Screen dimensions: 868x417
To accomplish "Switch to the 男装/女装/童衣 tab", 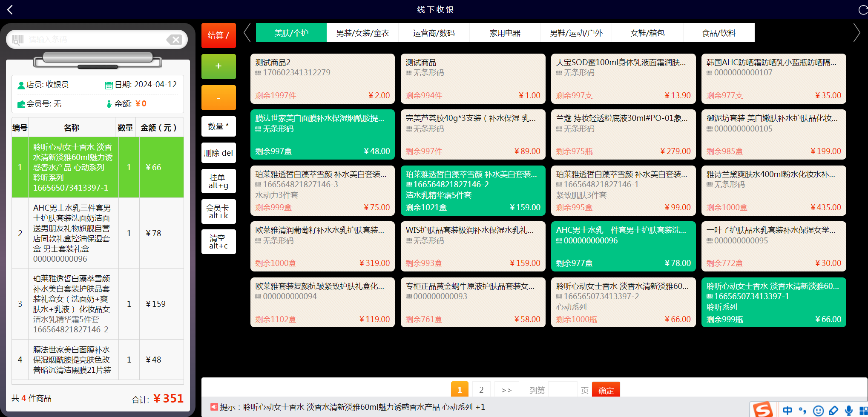I will tap(362, 33).
